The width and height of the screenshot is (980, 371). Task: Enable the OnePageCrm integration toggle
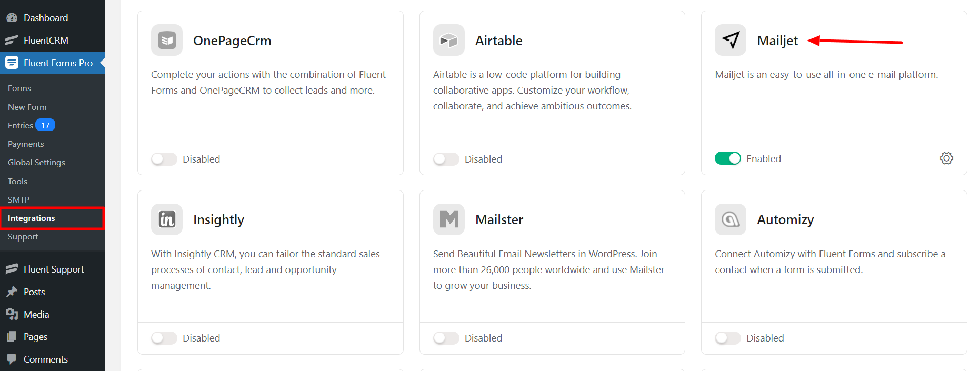[x=164, y=159]
